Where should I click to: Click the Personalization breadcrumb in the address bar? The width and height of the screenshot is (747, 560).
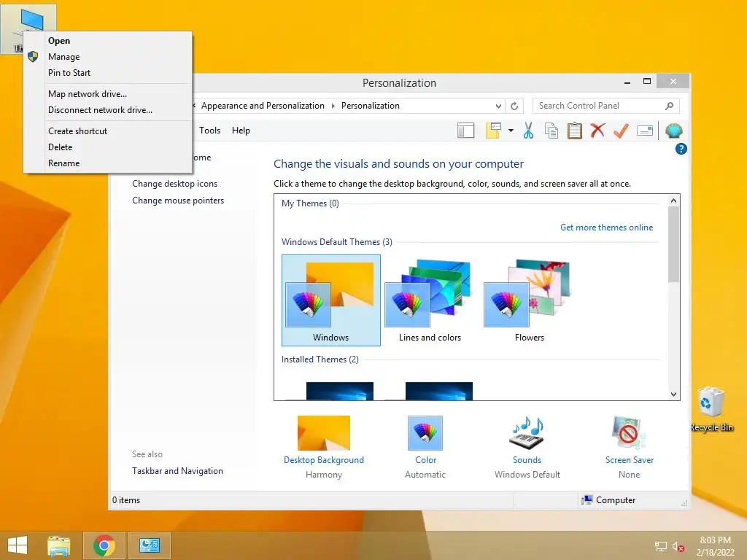point(370,106)
